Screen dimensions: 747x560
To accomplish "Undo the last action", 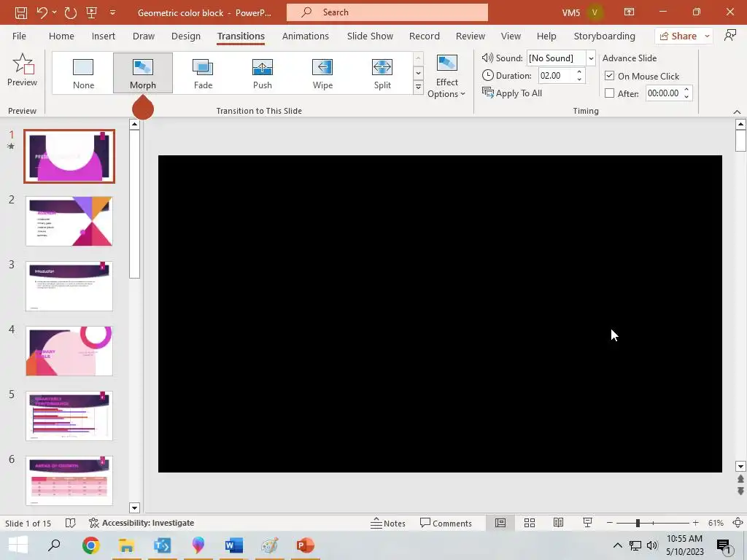I will point(42,12).
